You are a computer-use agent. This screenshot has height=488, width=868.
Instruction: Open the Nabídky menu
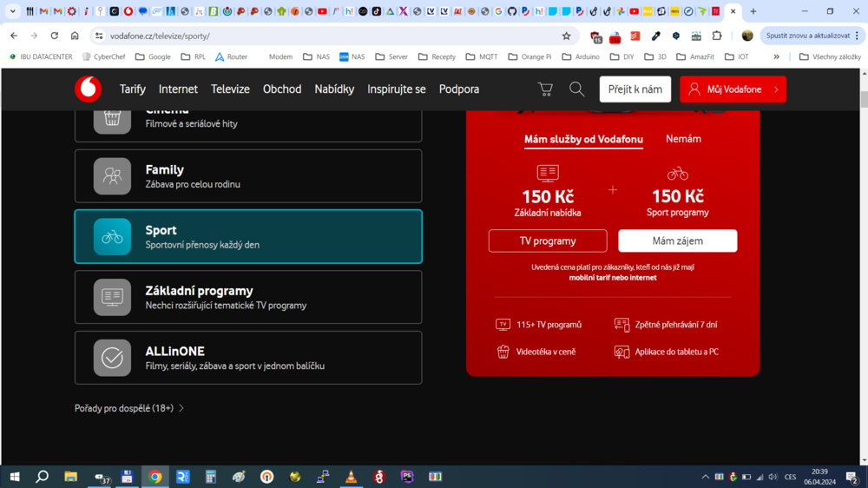click(x=334, y=89)
